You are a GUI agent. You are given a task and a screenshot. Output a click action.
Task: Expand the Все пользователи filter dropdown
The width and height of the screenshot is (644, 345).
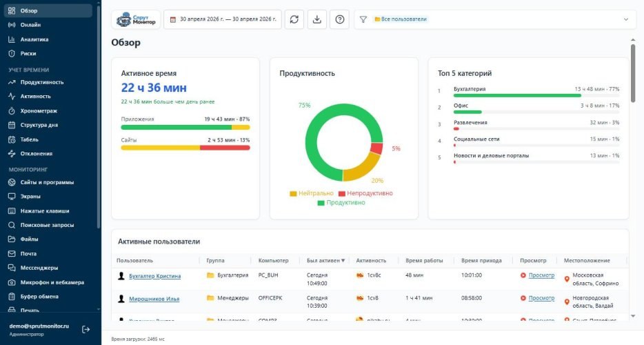(626, 19)
